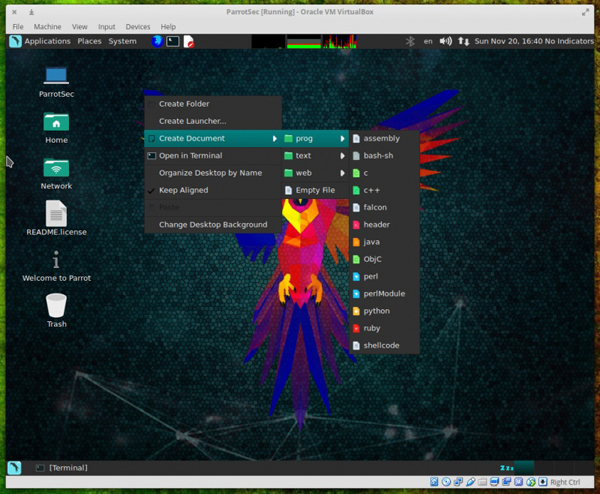Create an Empty File document
The image size is (600, 494).
click(x=315, y=190)
